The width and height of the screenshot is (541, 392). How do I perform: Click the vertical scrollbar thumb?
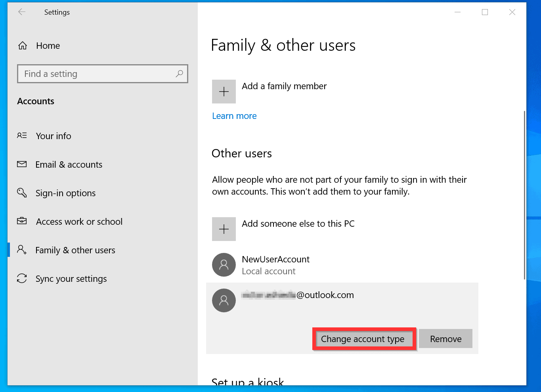pos(525,195)
